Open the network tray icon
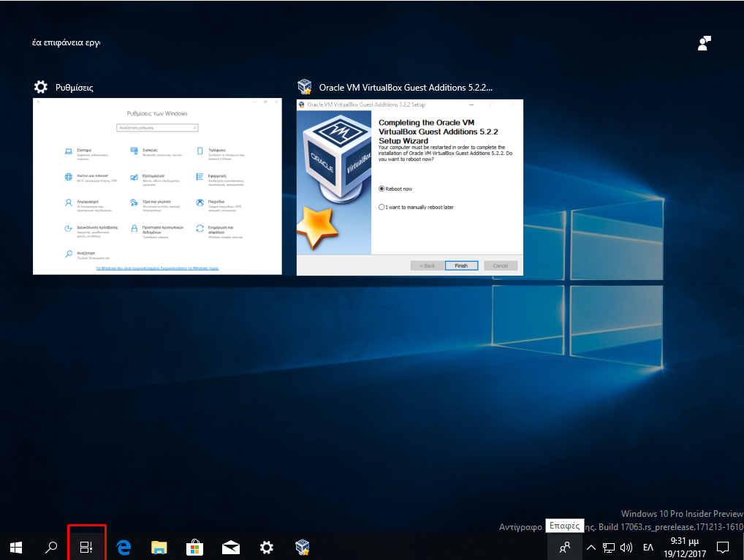The width and height of the screenshot is (744, 560). pyautogui.click(x=609, y=548)
